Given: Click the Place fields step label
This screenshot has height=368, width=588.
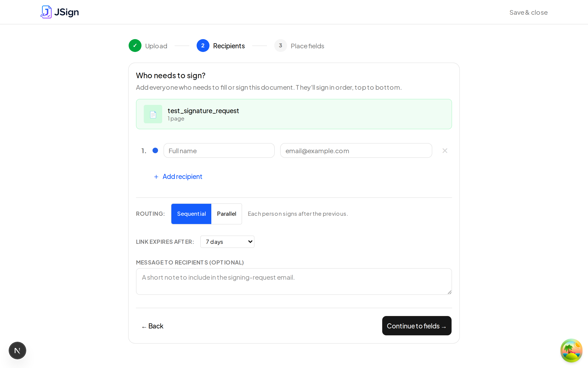Looking at the screenshot, I should 307,46.
